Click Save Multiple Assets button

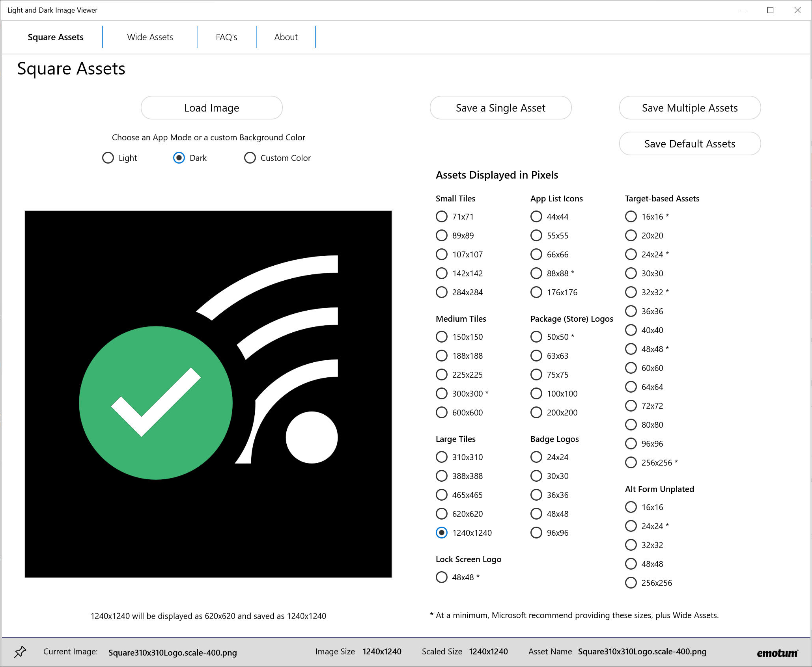click(x=690, y=108)
